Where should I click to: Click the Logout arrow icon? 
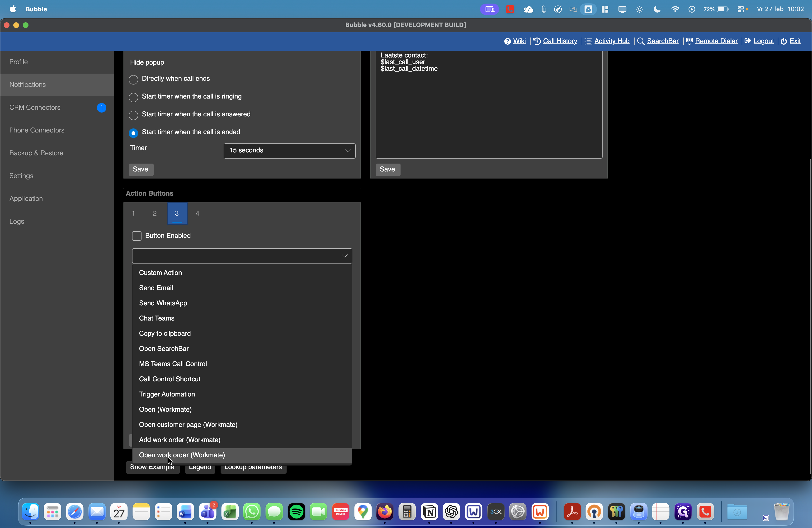coord(747,41)
